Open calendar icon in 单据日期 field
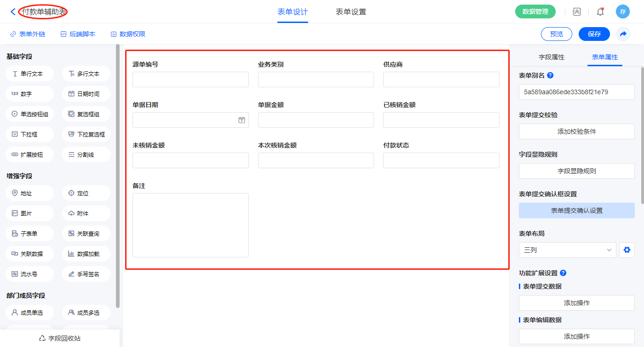The image size is (644, 347). coord(241,120)
